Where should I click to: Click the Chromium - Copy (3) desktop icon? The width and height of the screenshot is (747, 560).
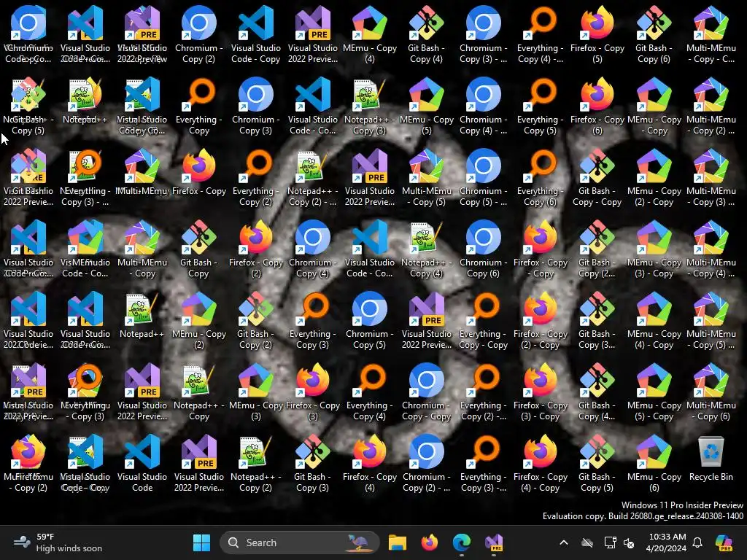coord(256,106)
